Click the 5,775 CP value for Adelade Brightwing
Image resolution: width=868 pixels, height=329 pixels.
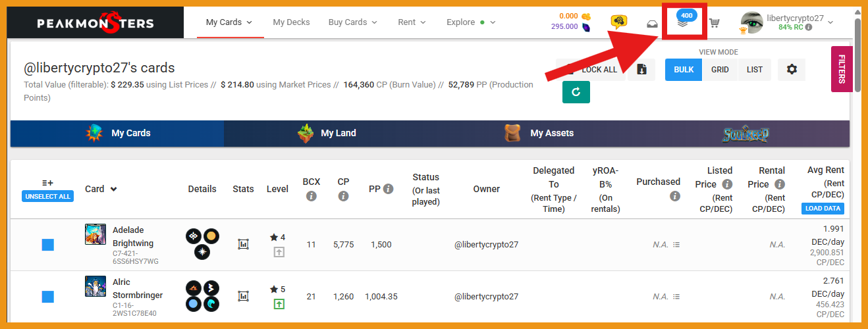[344, 245]
